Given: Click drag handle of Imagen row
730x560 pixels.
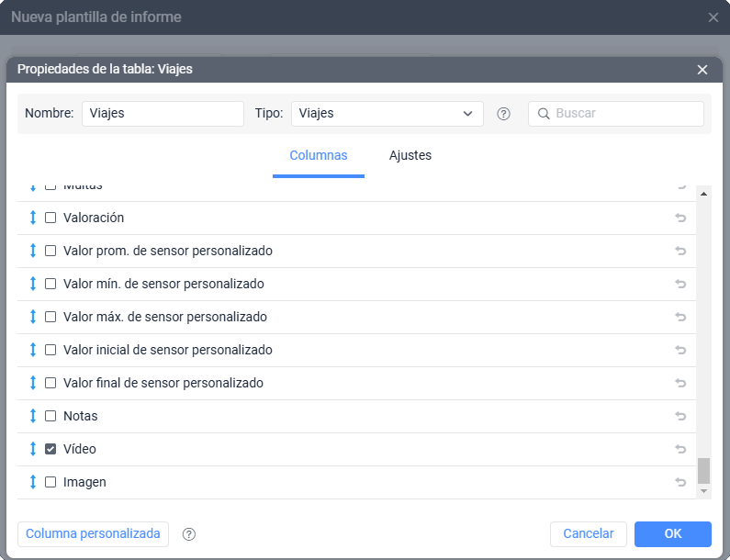Looking at the screenshot, I should (33, 482).
